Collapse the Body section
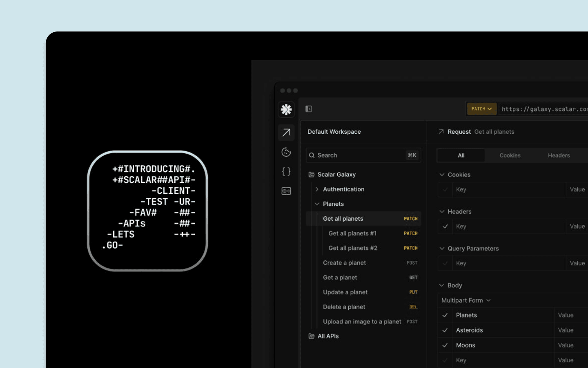Screen dimensions: 588x368 click(x=442, y=285)
